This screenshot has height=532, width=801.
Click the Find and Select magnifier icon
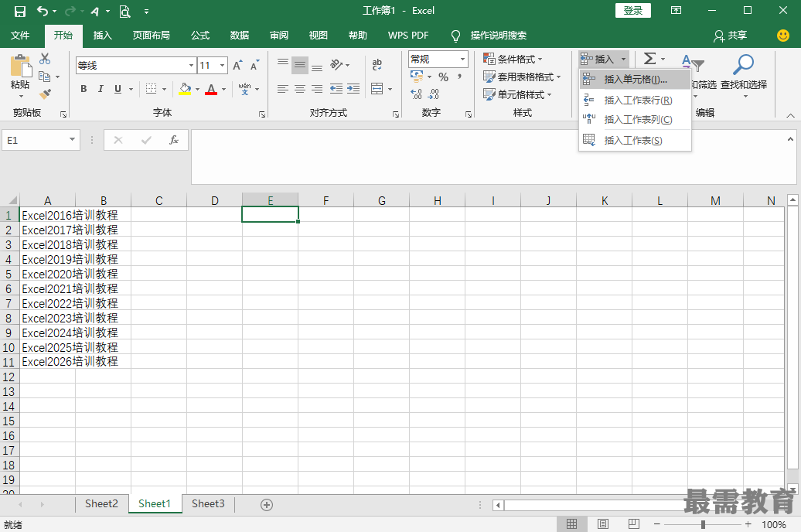[x=743, y=65]
